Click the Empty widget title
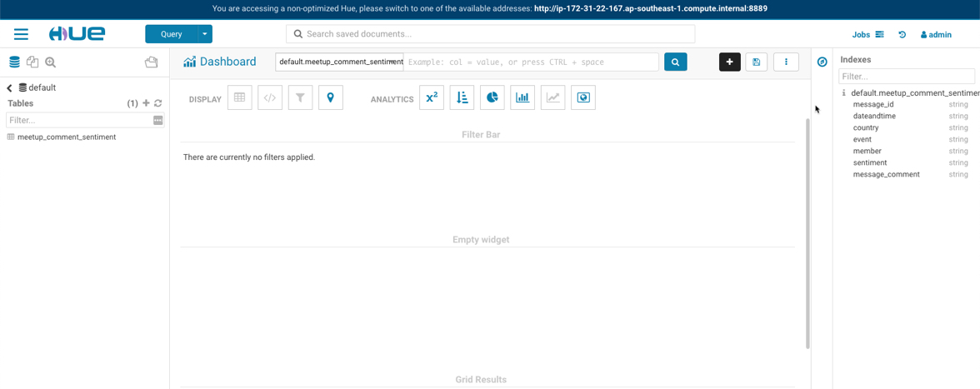 pyautogui.click(x=481, y=240)
